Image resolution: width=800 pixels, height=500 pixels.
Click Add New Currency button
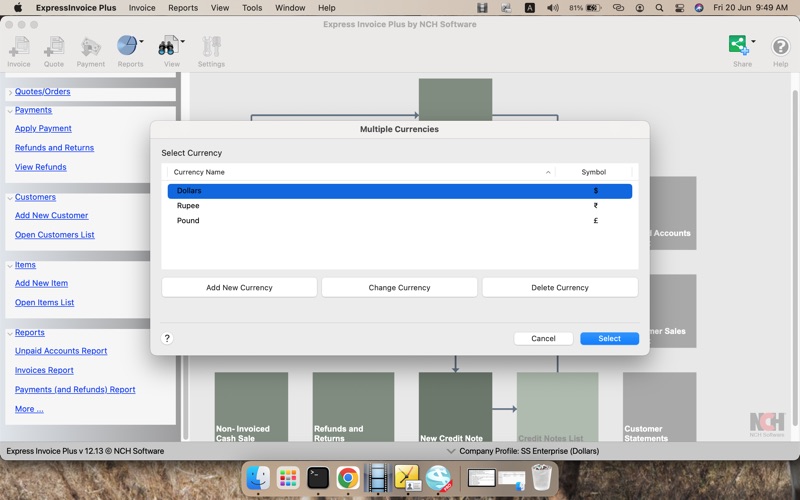point(239,288)
